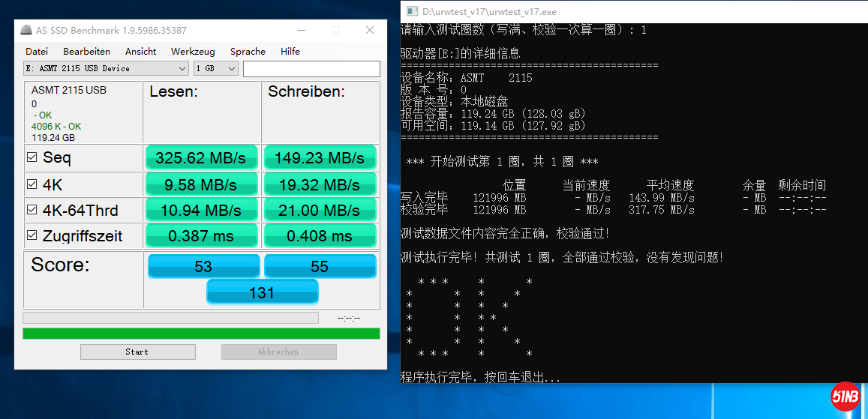Uncheck the Seq benchmark checkbox
The height and width of the screenshot is (419, 868).
[x=32, y=158]
